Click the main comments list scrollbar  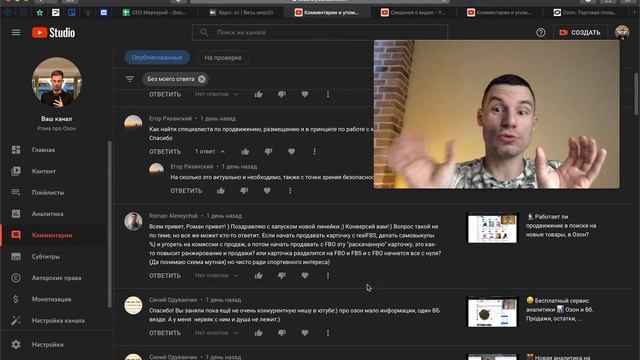click(636, 94)
